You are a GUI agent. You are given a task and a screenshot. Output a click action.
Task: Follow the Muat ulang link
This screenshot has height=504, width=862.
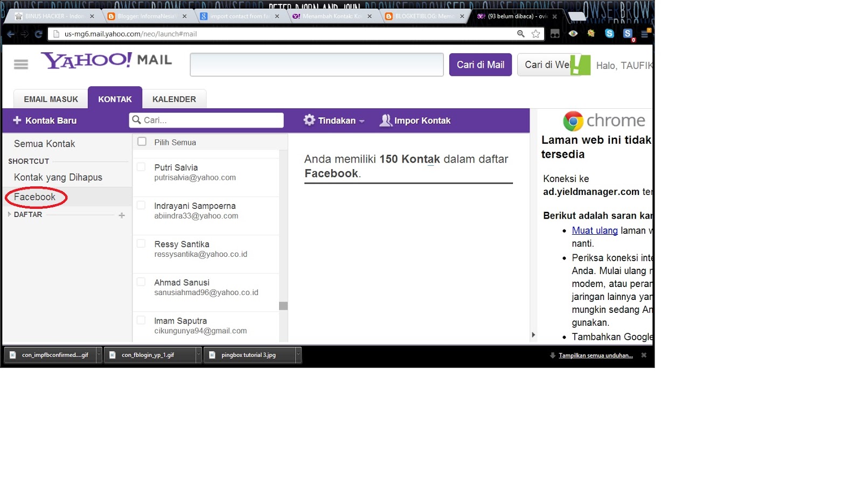595,230
